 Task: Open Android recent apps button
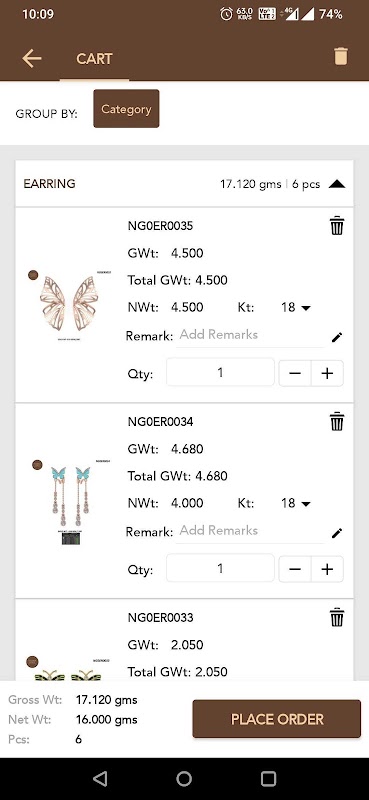[268, 779]
